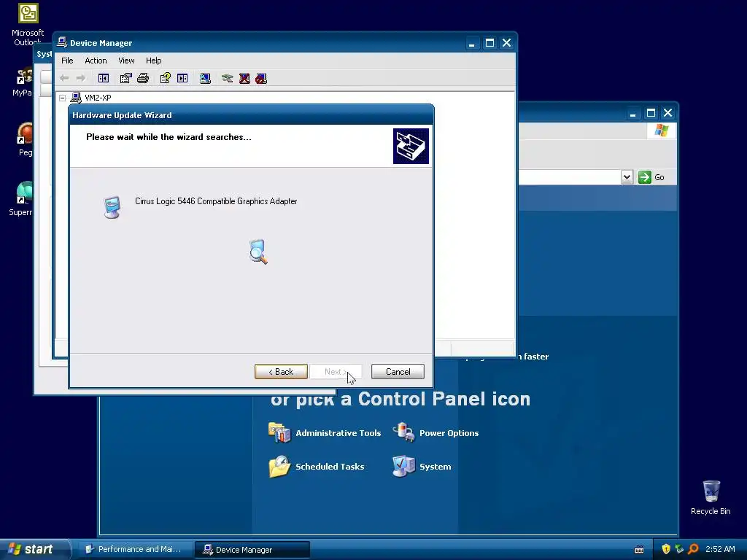
Task: Click the Disable device toolbar icon
Action: (261, 78)
